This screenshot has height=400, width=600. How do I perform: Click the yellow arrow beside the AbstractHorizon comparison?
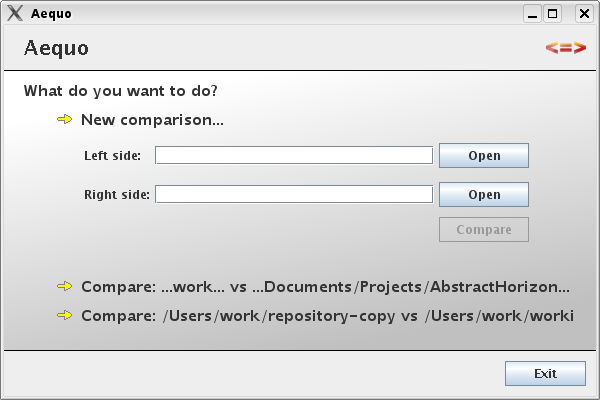65,286
